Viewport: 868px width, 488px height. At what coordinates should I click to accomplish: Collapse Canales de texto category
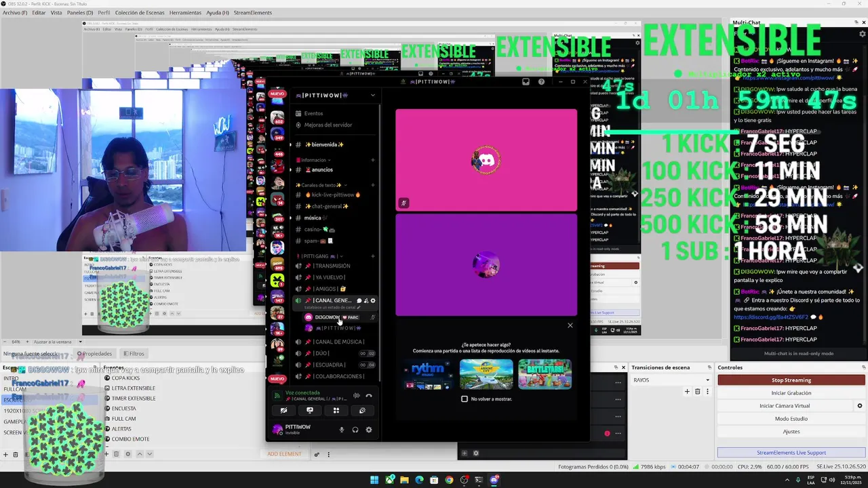(x=321, y=185)
